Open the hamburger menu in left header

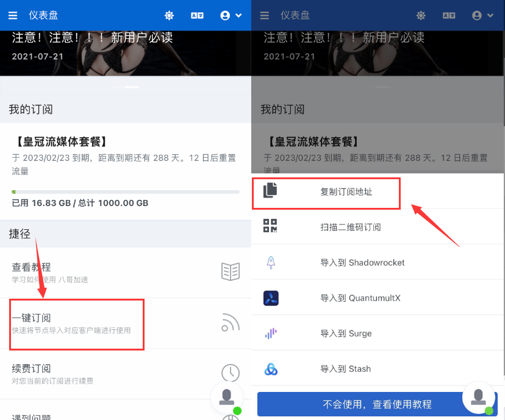(13, 15)
